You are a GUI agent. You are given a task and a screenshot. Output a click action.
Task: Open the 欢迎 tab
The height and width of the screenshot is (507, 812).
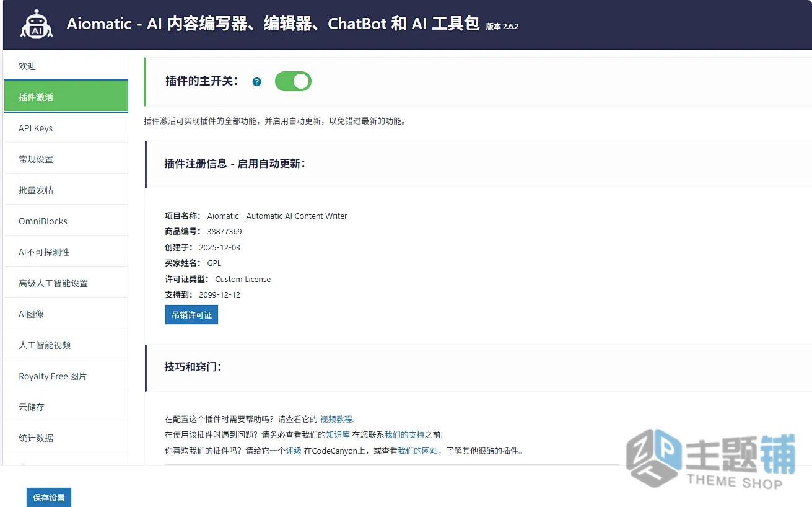pos(66,66)
